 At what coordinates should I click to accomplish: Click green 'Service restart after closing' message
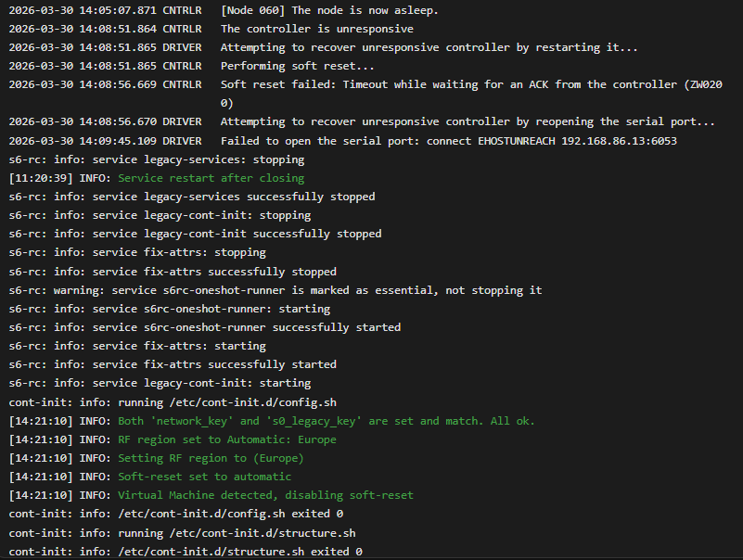(211, 178)
